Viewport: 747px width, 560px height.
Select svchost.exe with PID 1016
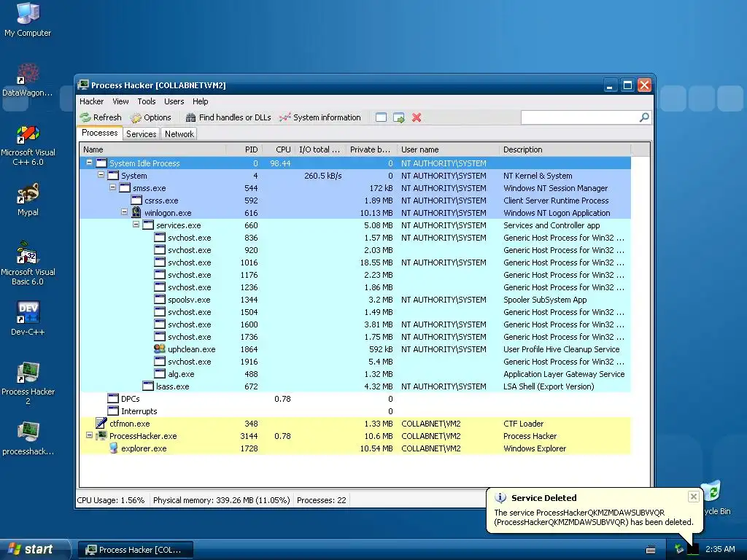click(355, 262)
